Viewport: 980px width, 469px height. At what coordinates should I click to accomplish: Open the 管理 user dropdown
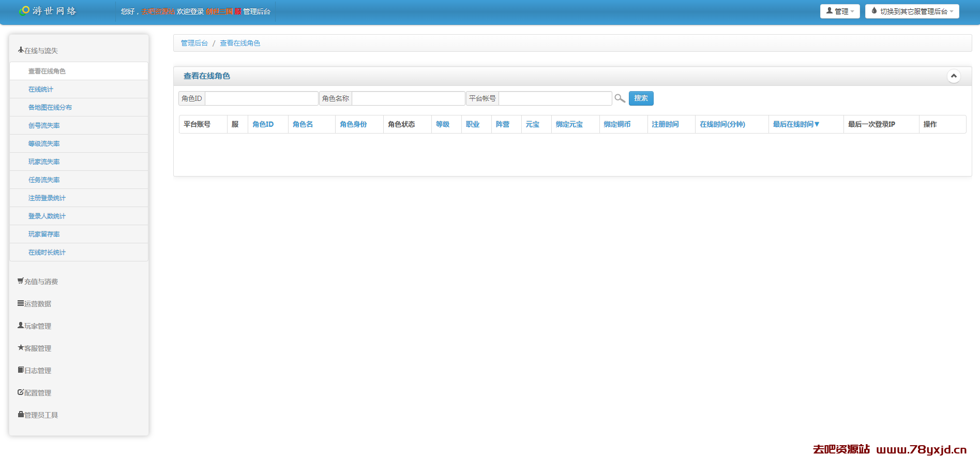pos(840,11)
